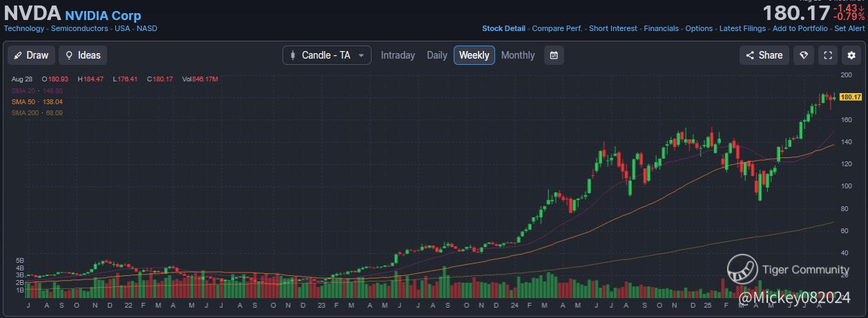Open the Short Interest link
This screenshot has height=318, width=868.
coord(613,28)
